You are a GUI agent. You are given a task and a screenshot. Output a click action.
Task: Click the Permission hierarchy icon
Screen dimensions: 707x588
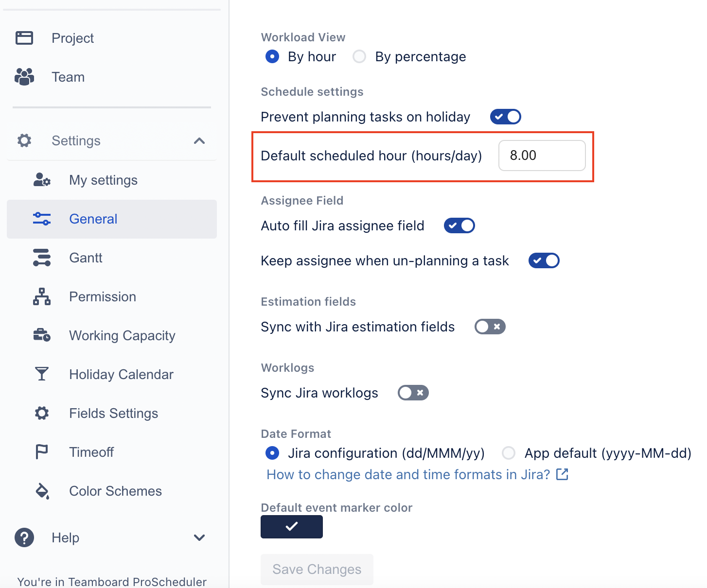tap(42, 296)
